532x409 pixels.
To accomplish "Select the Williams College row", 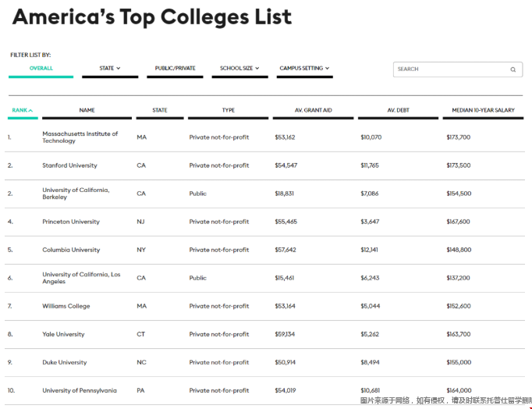I will click(x=264, y=306).
